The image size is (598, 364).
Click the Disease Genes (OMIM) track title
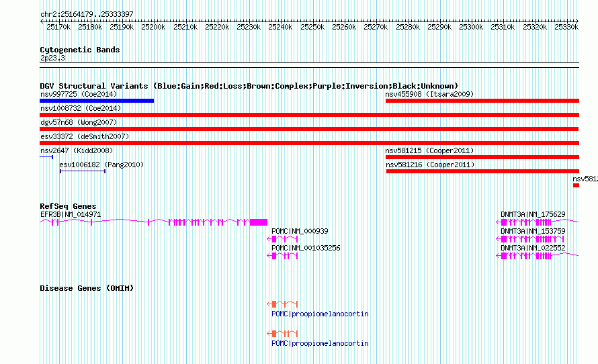pos(87,288)
